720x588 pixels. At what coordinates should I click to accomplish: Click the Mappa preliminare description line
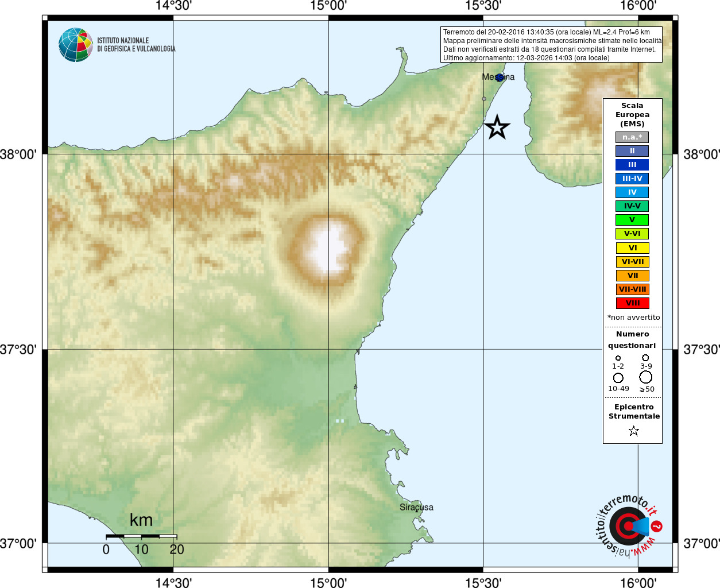[552, 41]
